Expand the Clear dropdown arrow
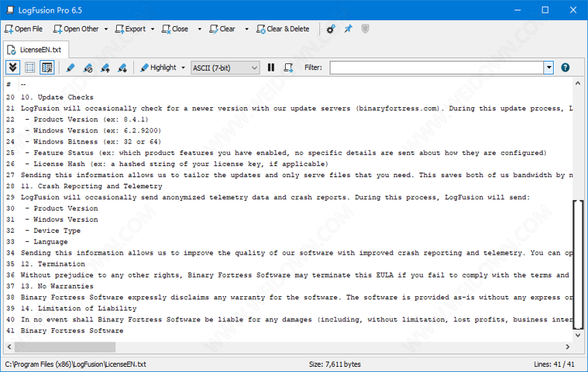588x372 pixels. pos(246,29)
